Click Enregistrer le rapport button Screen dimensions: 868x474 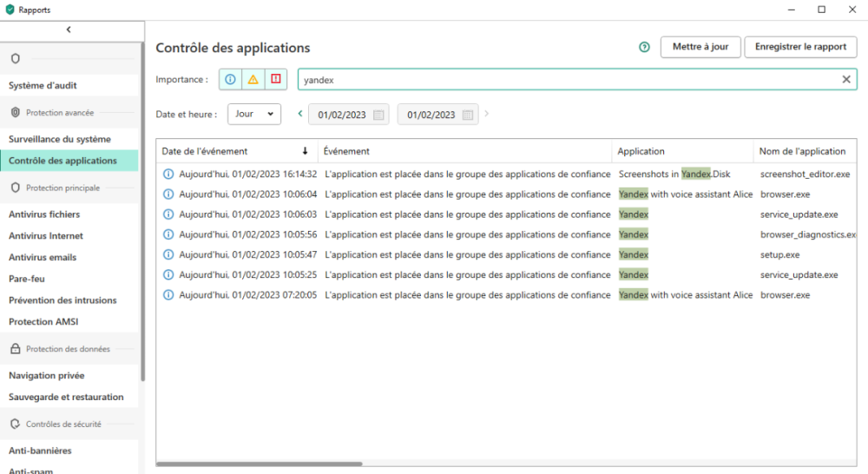pos(800,47)
